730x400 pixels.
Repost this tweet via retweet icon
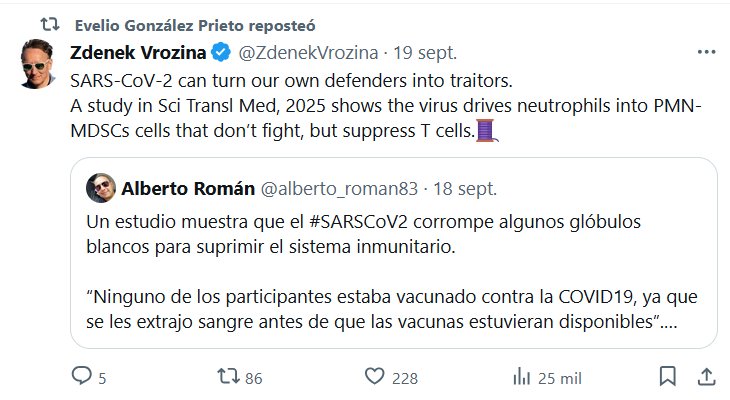click(x=229, y=376)
